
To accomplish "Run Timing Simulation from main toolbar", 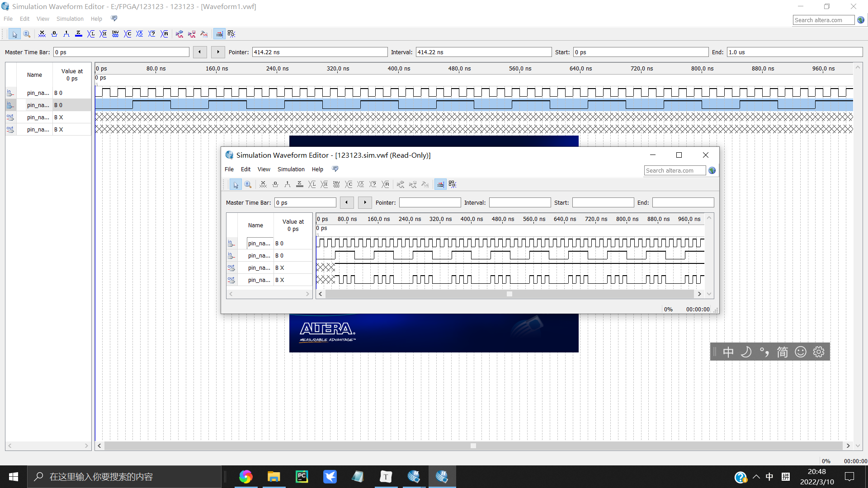I will (x=192, y=34).
